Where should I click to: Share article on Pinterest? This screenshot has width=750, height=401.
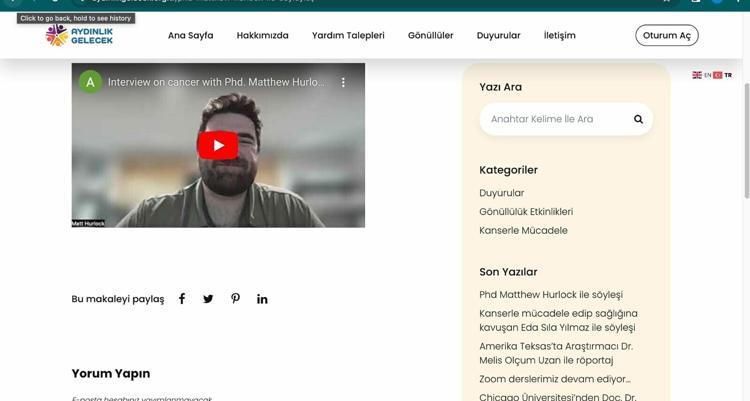coord(235,299)
